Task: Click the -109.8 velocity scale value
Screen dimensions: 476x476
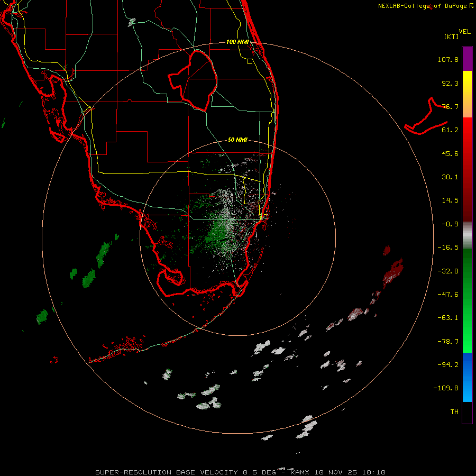Action: (x=446, y=388)
